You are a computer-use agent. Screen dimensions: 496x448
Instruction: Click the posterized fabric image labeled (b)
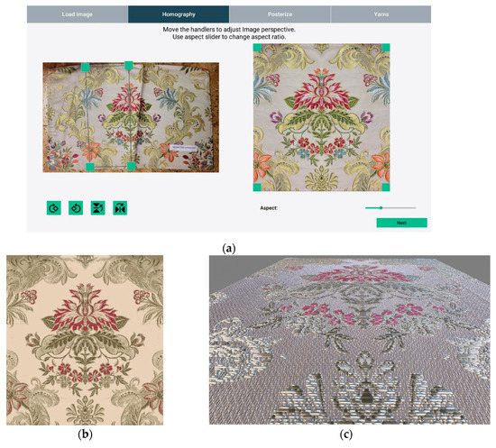click(85, 340)
